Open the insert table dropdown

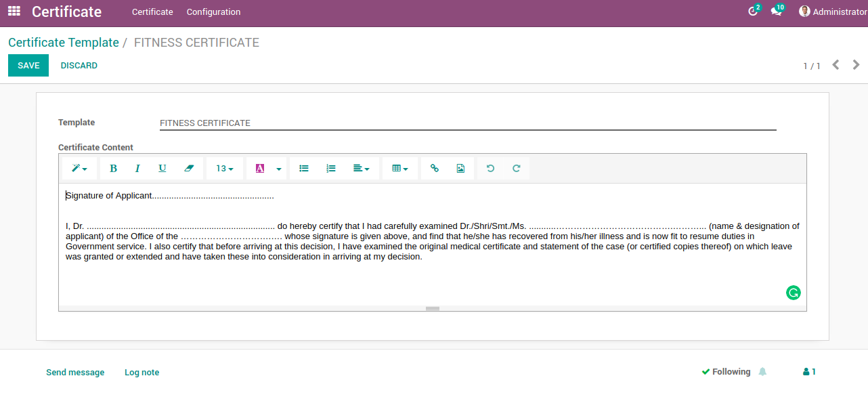click(x=400, y=169)
